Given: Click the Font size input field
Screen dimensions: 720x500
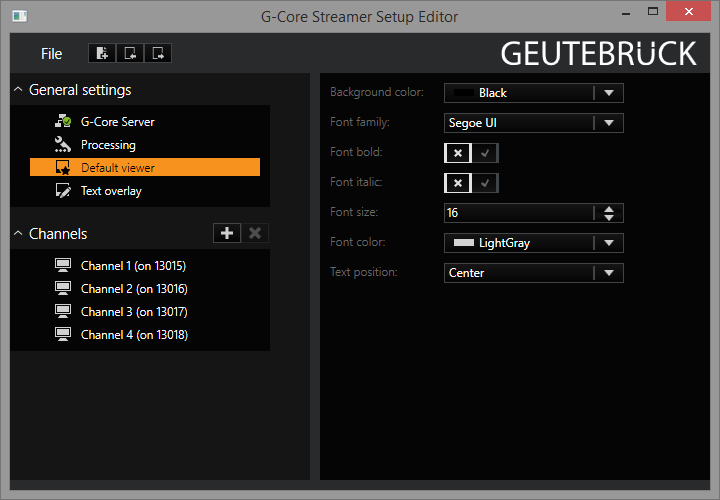Looking at the screenshot, I should click(519, 213).
